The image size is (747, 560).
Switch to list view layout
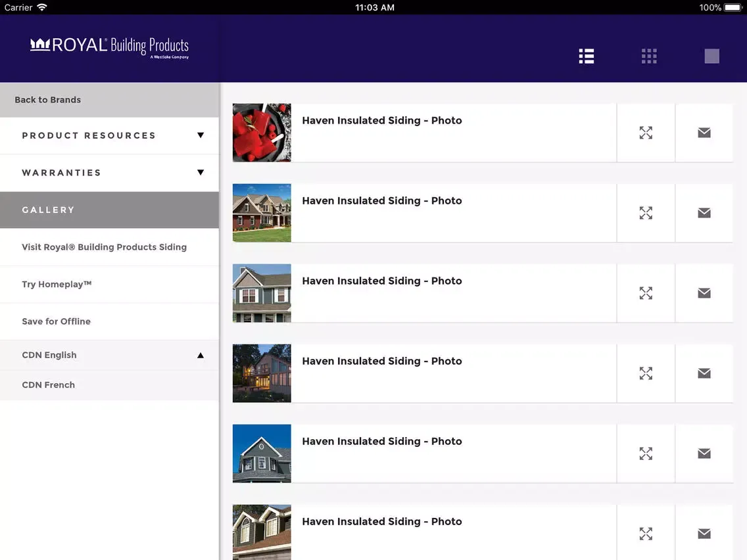click(587, 56)
